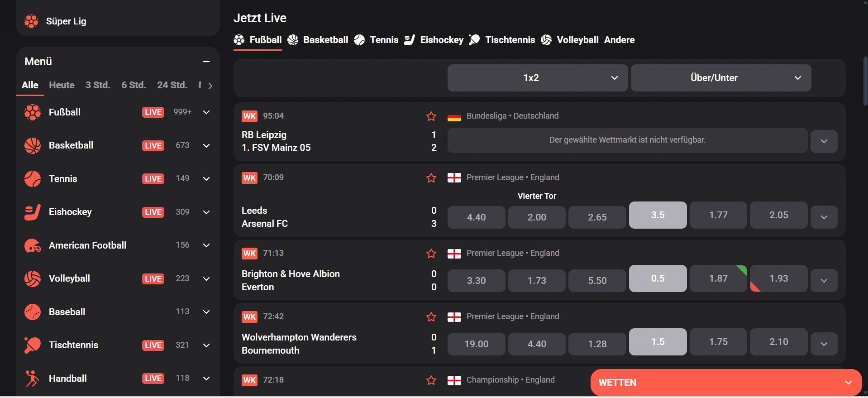This screenshot has width=868, height=398.
Task: Select the Heute time filter tab
Action: pos(62,85)
